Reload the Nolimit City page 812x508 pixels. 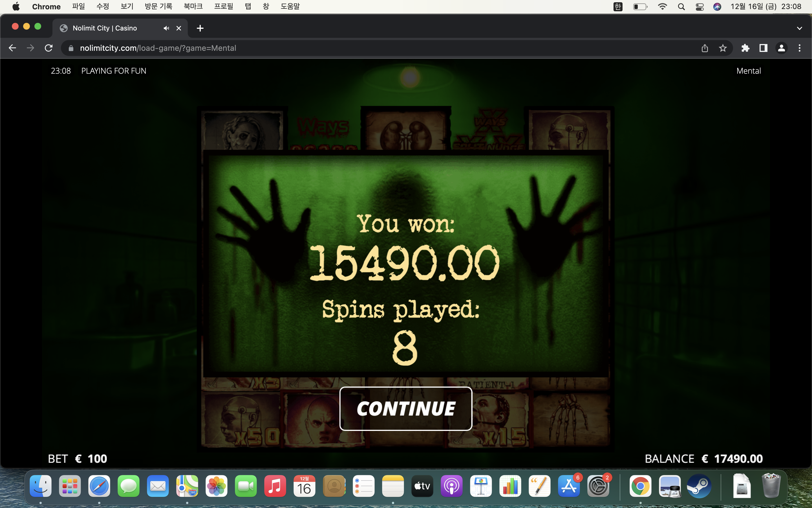tap(49, 48)
